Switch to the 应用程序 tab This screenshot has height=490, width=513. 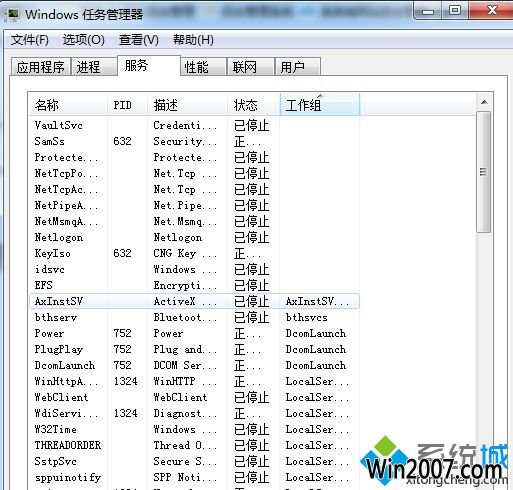click(41, 67)
